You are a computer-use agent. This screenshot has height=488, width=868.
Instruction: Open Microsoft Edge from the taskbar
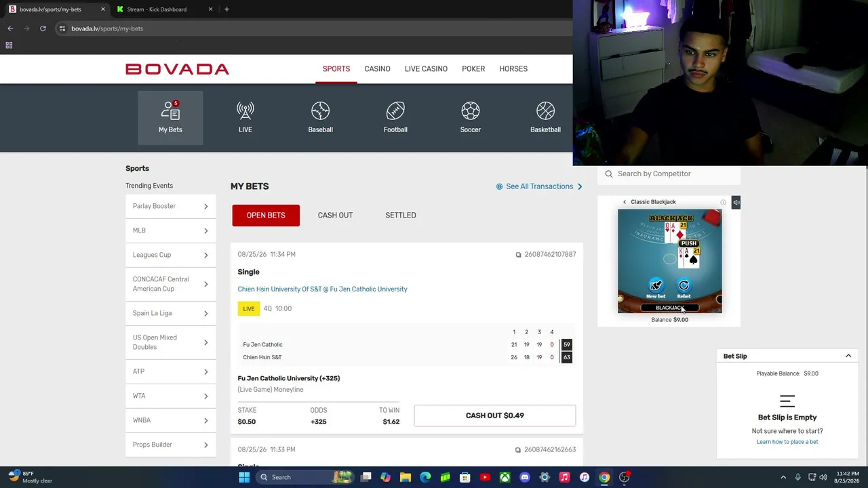coord(425,477)
